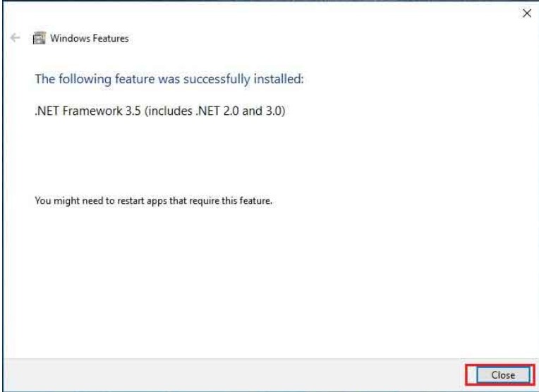The height and width of the screenshot is (392, 539).
Task: Click the restart apps notice text
Action: [153, 201]
